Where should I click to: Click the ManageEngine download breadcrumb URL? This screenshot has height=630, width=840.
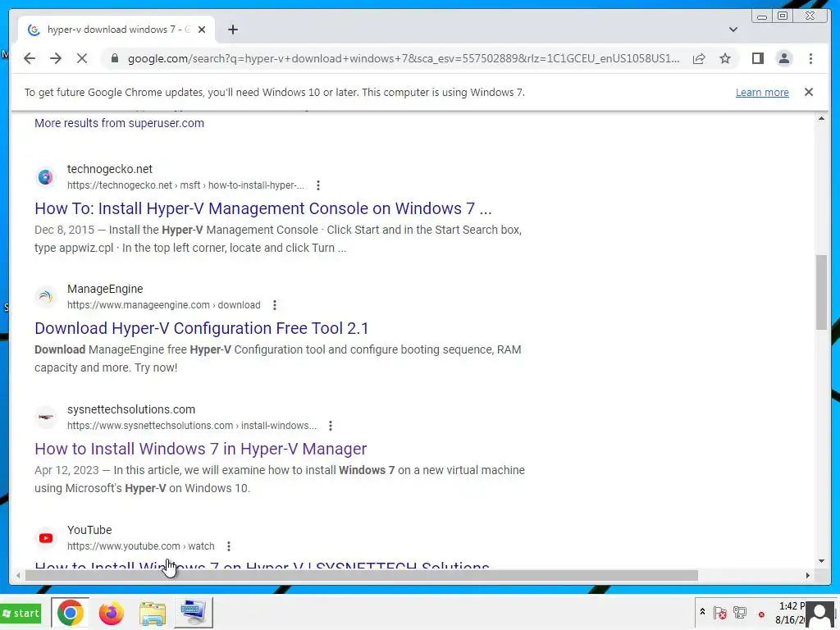[x=163, y=305]
